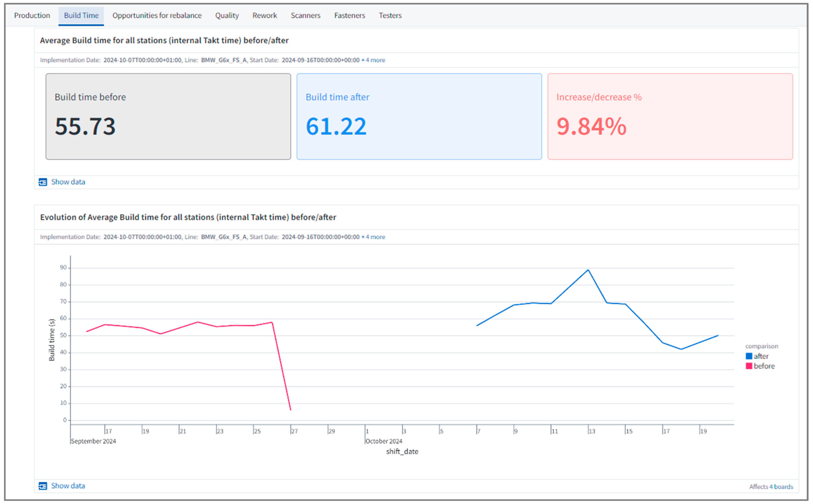The image size is (813, 504).
Task: Click the Build time after 61.22 card
Action: (419, 116)
